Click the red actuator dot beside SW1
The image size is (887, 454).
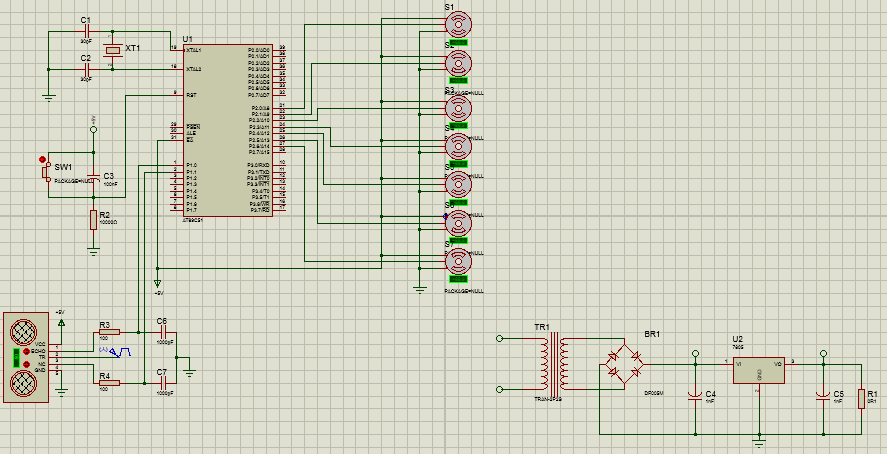point(41,160)
